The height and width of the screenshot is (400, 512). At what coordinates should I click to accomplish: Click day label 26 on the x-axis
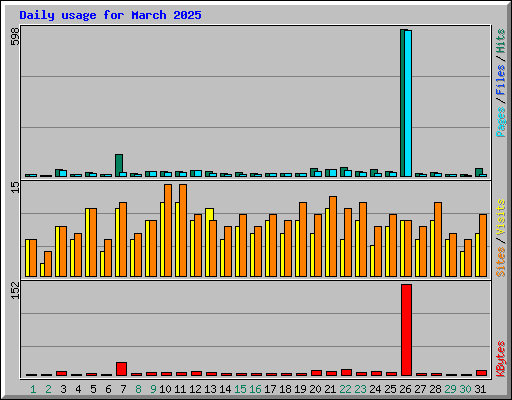click(405, 389)
